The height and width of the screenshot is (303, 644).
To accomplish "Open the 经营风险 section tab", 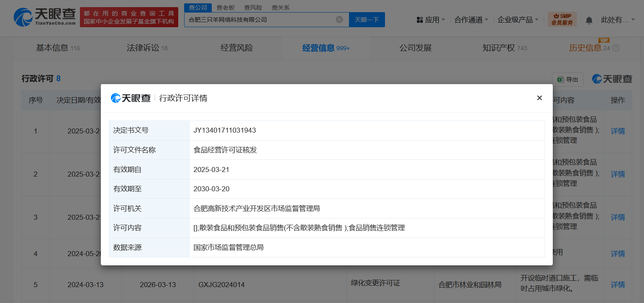I will [x=237, y=48].
